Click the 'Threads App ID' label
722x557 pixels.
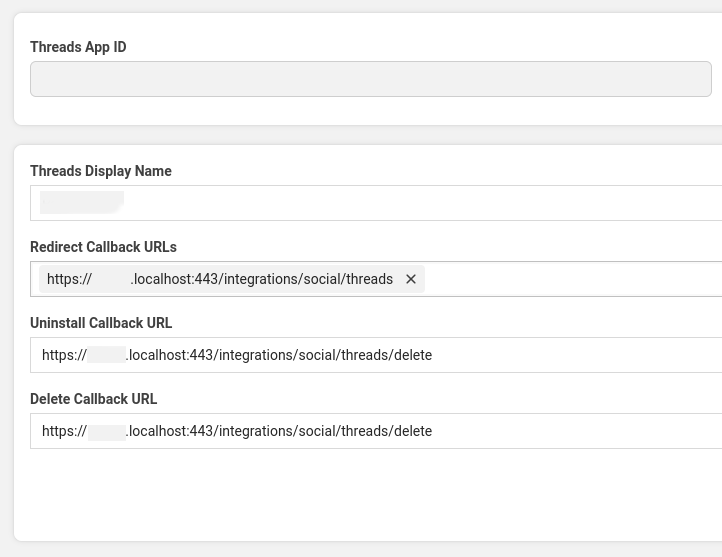(78, 47)
